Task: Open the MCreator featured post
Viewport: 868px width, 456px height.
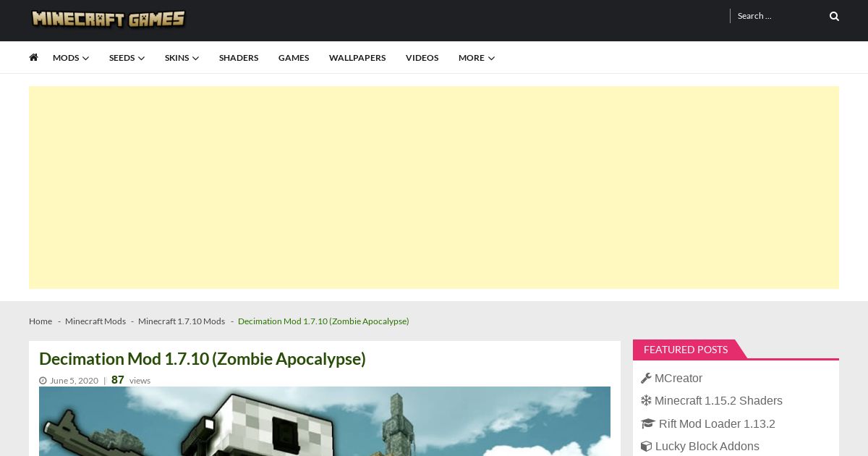Action: [x=678, y=378]
